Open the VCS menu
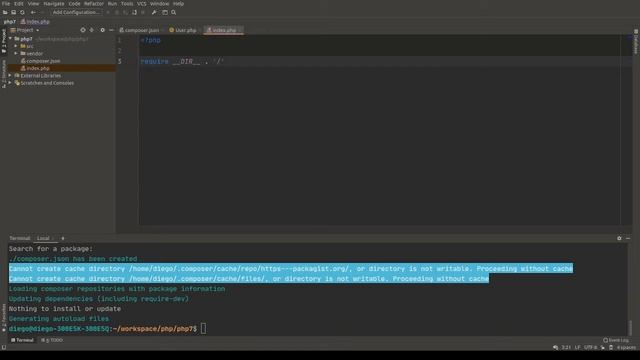 tap(142, 4)
